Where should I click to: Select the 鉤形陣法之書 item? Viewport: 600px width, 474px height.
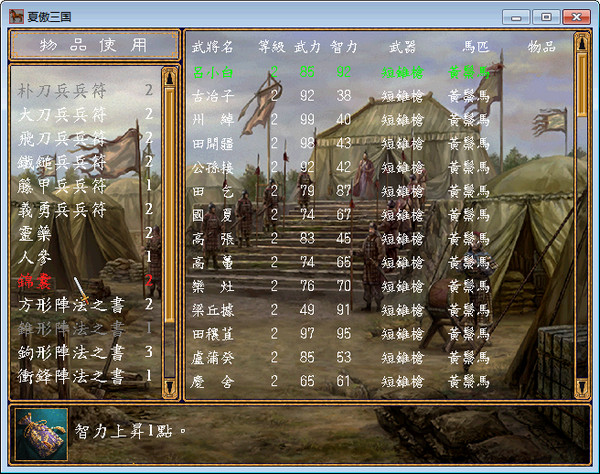point(85,352)
